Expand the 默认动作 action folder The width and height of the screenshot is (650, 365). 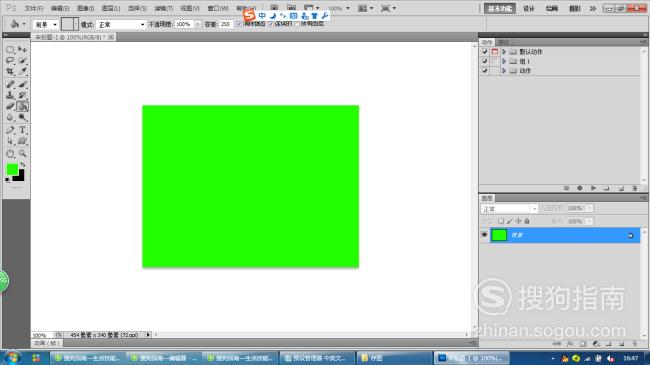click(504, 52)
